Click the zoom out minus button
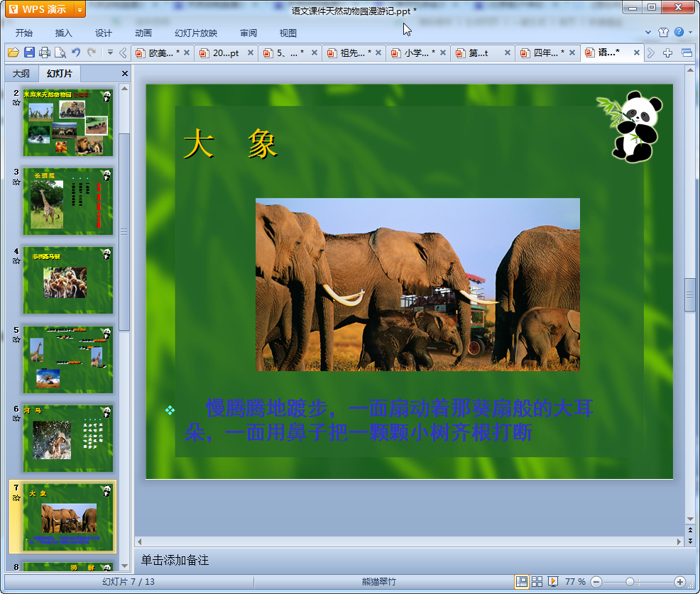Screen dimensions: 700x594 (x=596, y=581)
